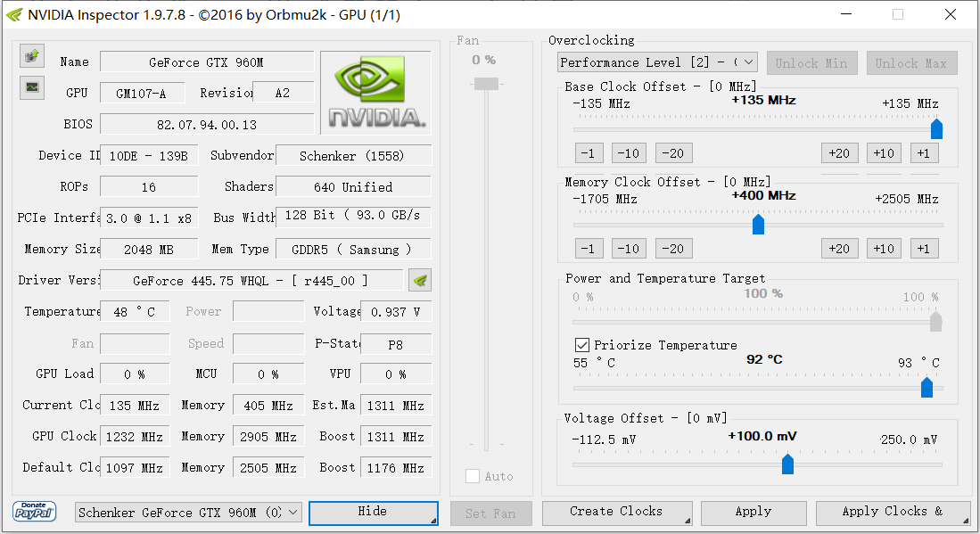The width and height of the screenshot is (980, 534).
Task: Click the Boost value 1176 MHz
Action: 396,468
